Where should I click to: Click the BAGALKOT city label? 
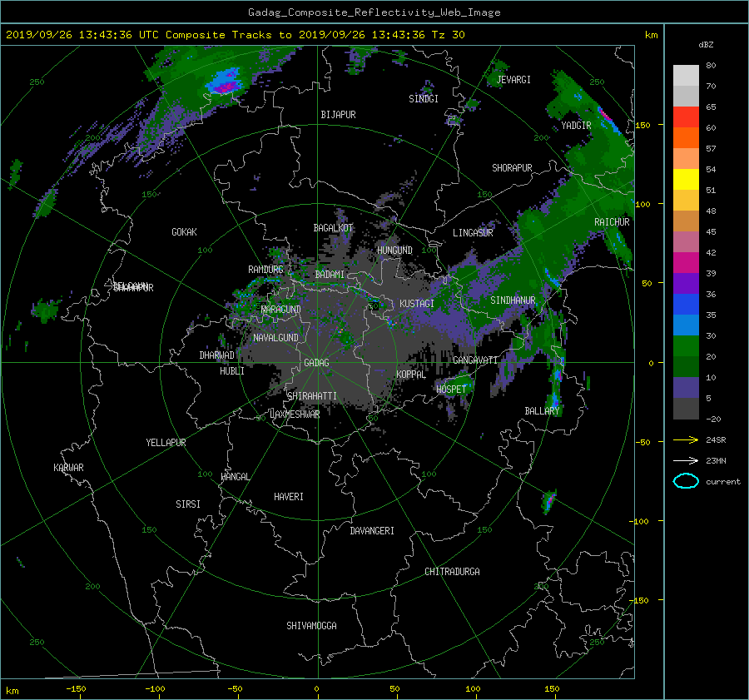[x=333, y=228]
